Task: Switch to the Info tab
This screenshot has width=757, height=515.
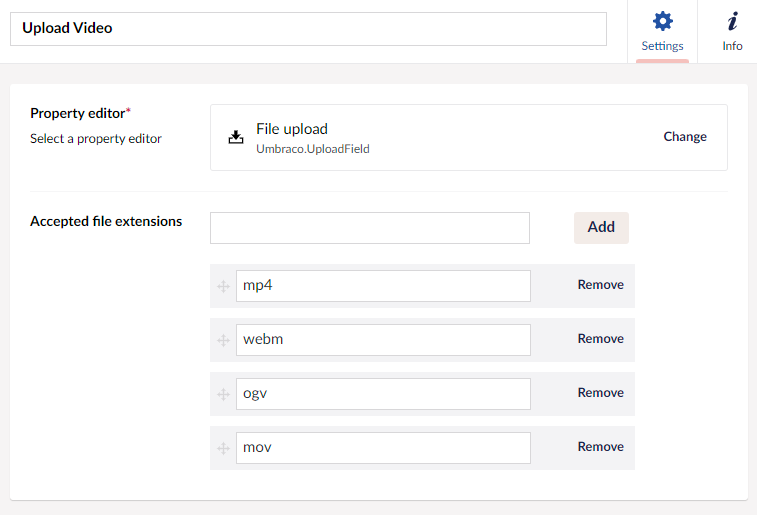Action: coord(732,33)
